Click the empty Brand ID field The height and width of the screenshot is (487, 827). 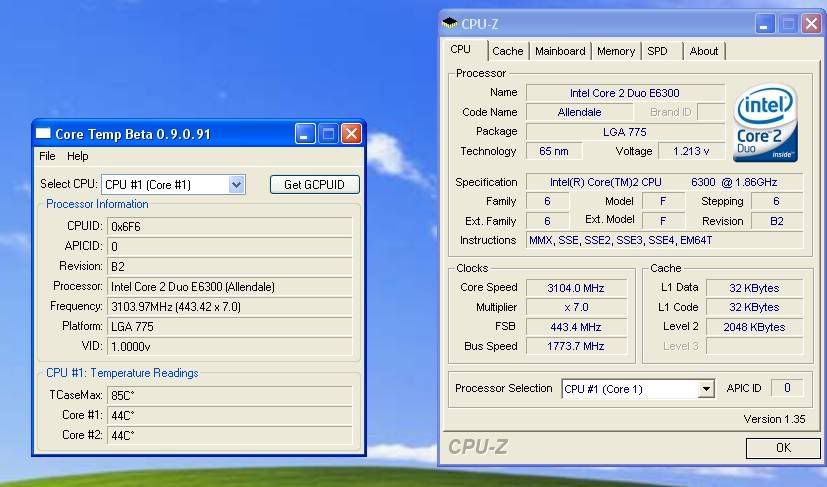pos(711,112)
